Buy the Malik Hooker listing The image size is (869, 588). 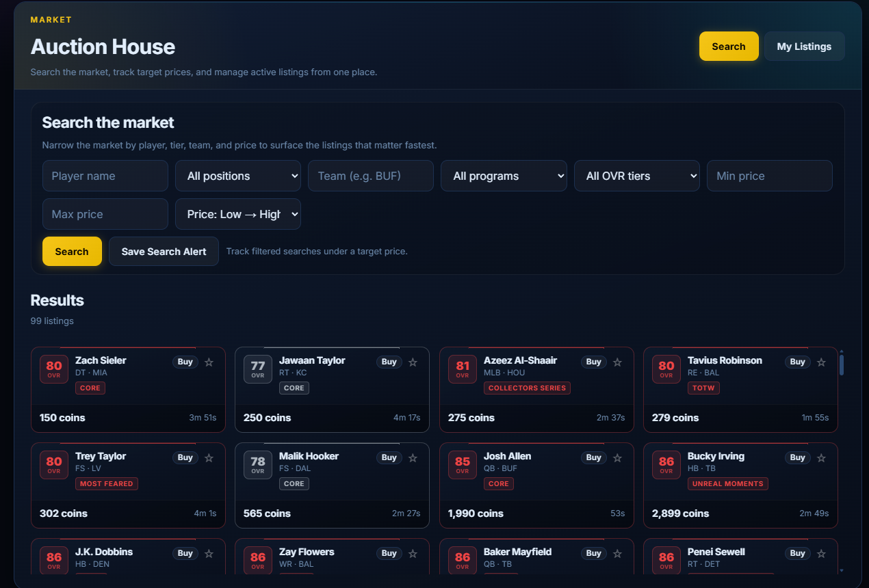click(x=389, y=457)
